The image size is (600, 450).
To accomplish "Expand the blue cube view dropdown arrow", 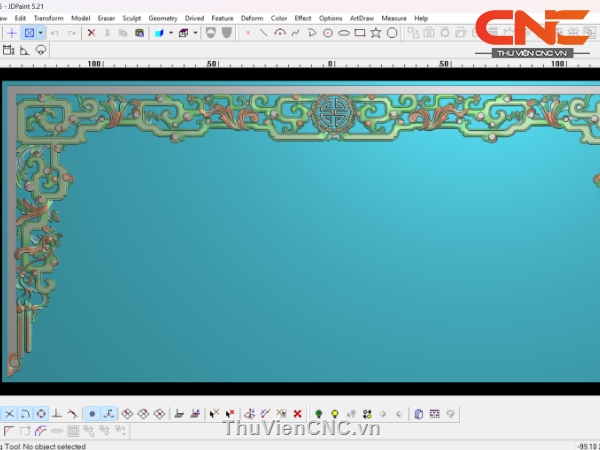I will point(171,33).
